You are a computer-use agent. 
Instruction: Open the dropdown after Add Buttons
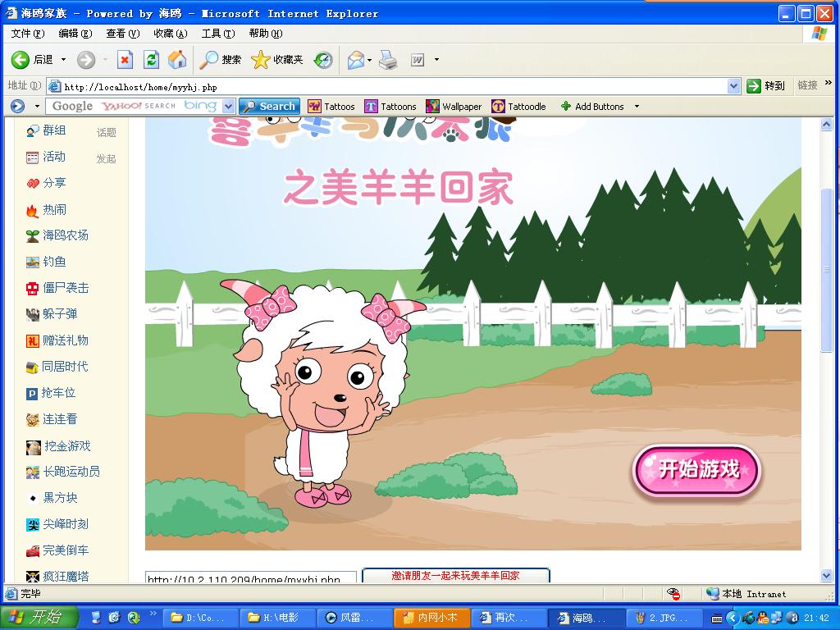pyautogui.click(x=637, y=106)
